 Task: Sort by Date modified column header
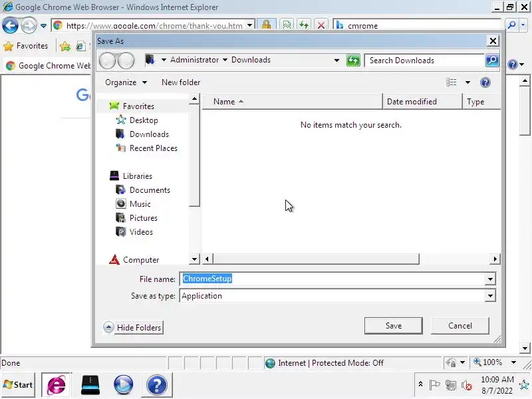pyautogui.click(x=422, y=102)
